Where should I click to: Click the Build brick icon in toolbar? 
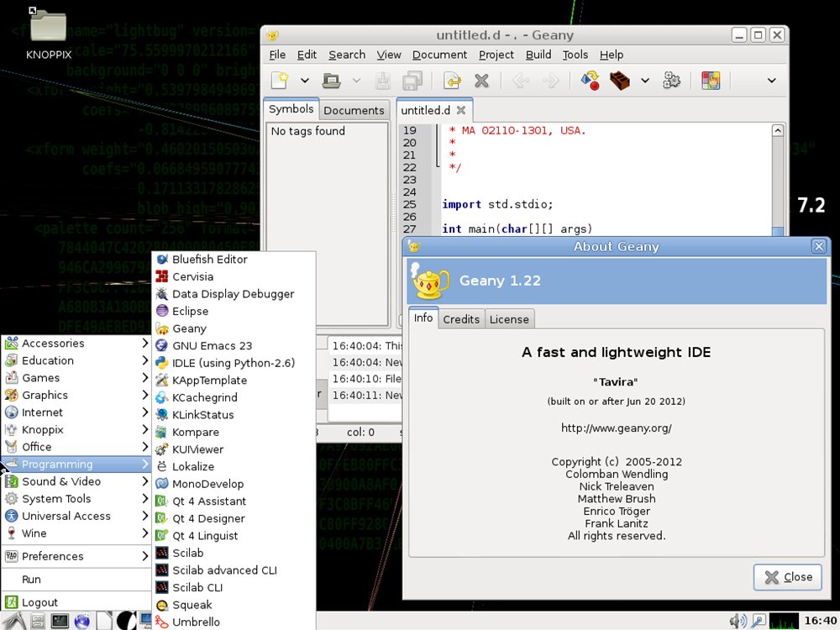619,81
